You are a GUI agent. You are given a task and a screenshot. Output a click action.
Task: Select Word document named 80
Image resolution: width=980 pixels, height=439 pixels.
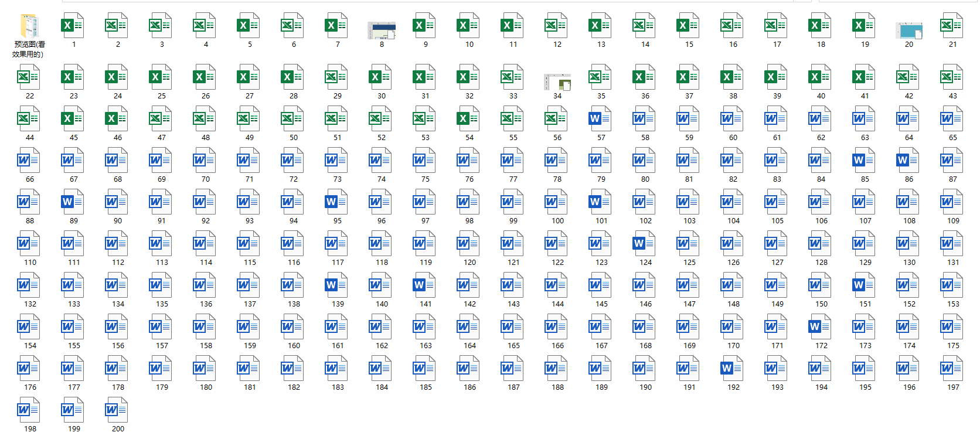pyautogui.click(x=645, y=161)
